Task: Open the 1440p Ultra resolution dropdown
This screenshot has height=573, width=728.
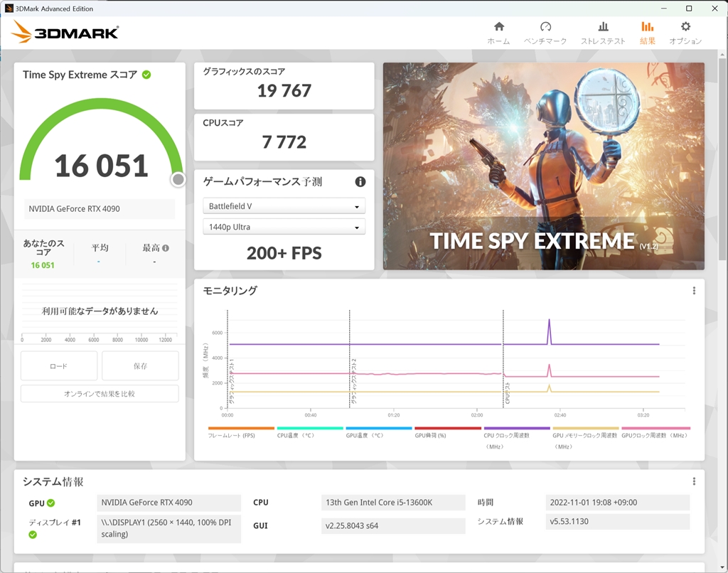Action: click(284, 227)
